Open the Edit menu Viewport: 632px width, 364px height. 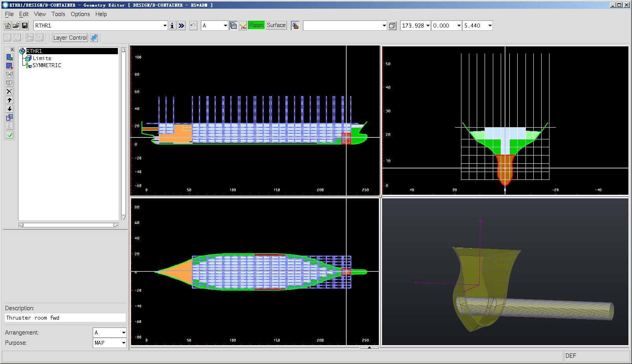click(x=24, y=14)
